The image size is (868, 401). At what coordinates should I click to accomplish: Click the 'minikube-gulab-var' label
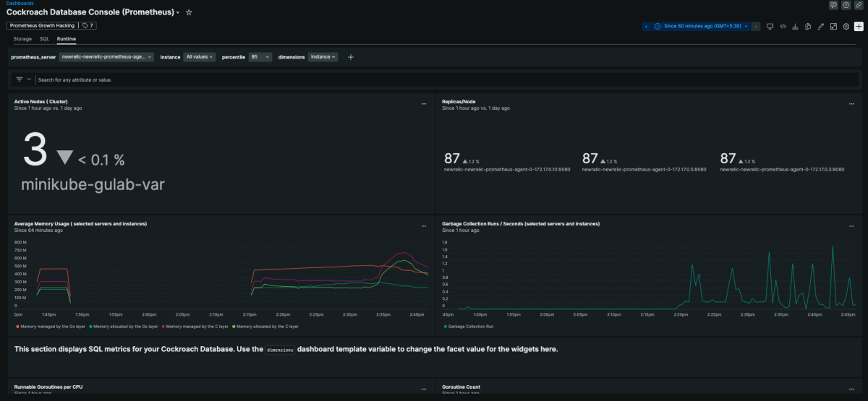click(x=93, y=185)
